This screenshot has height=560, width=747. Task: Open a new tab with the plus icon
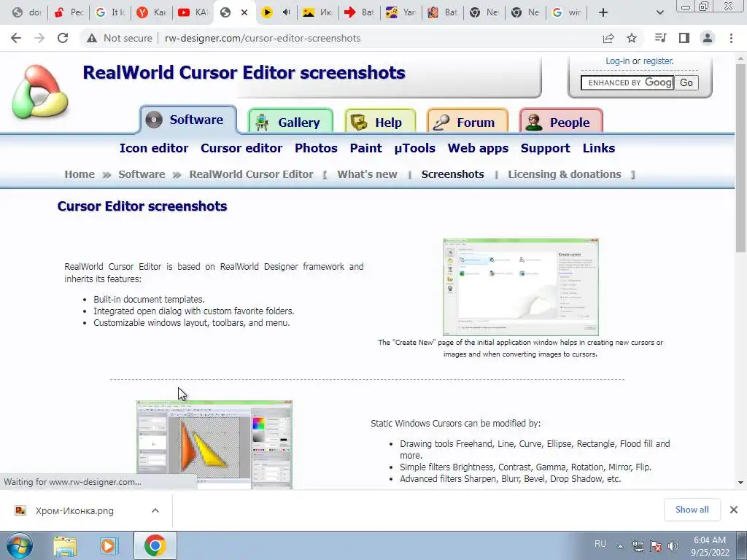coord(603,12)
